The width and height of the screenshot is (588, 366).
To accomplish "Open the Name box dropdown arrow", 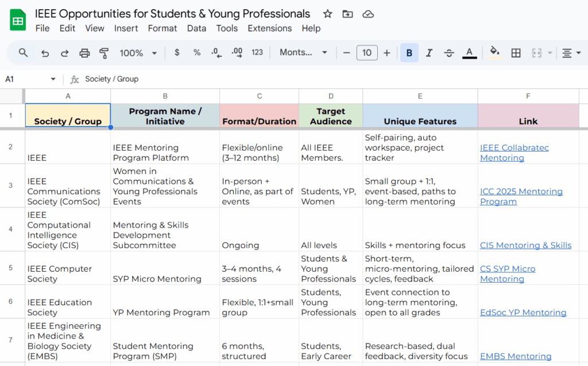I will [x=53, y=79].
